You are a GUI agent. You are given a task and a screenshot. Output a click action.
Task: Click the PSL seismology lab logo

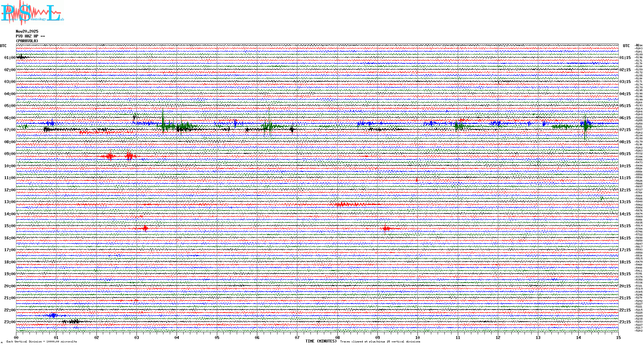point(32,13)
